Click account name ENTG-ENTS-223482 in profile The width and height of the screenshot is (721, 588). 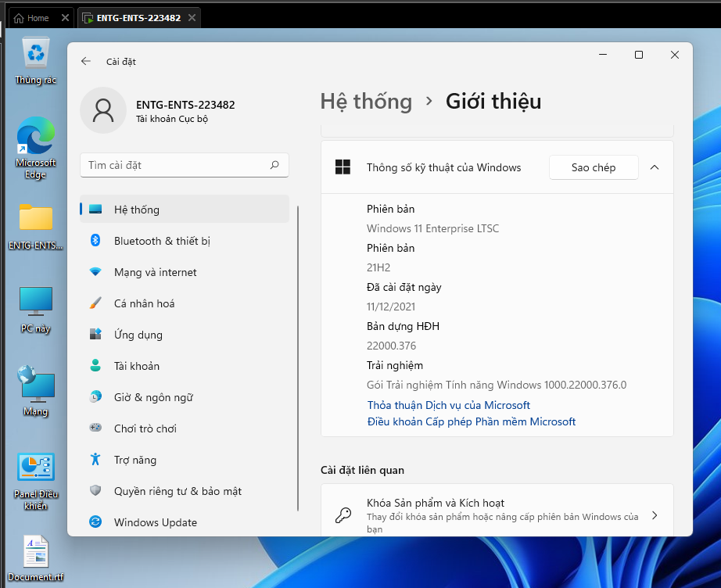click(185, 105)
